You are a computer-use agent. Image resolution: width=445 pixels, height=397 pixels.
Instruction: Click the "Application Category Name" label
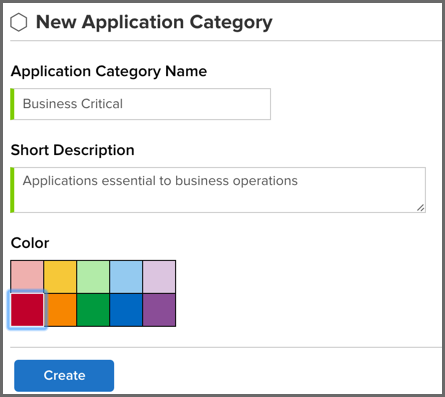109,71
